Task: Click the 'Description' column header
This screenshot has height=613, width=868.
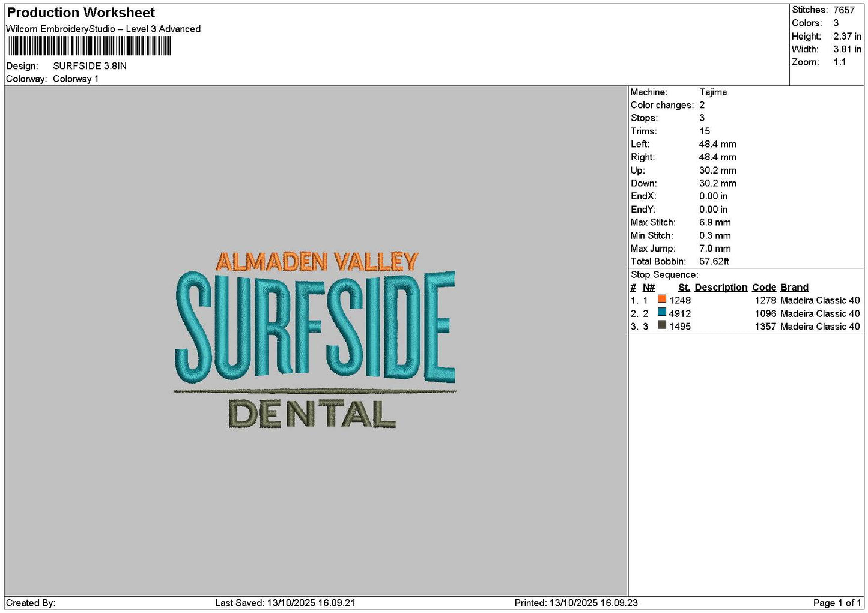Action: (x=721, y=288)
